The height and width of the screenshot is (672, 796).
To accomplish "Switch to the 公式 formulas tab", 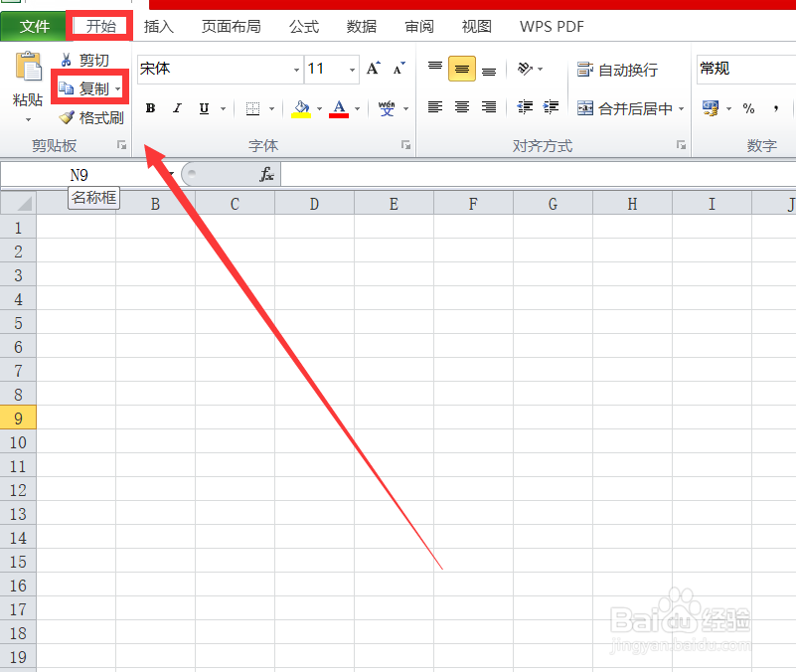I will 303,26.
